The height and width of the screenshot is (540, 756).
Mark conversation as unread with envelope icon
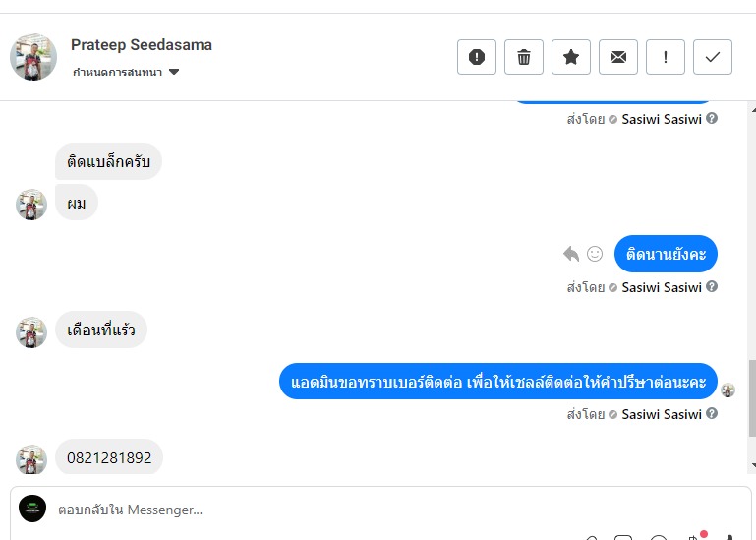tap(618, 57)
